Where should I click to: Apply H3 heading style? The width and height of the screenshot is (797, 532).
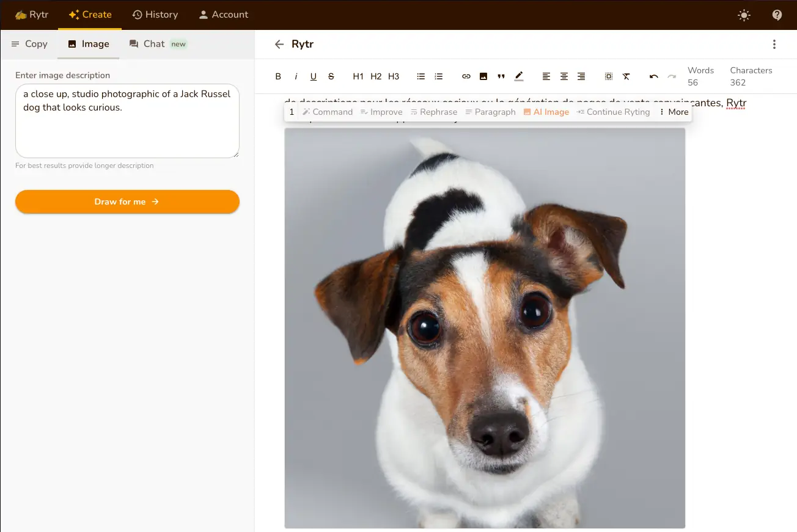(x=394, y=76)
